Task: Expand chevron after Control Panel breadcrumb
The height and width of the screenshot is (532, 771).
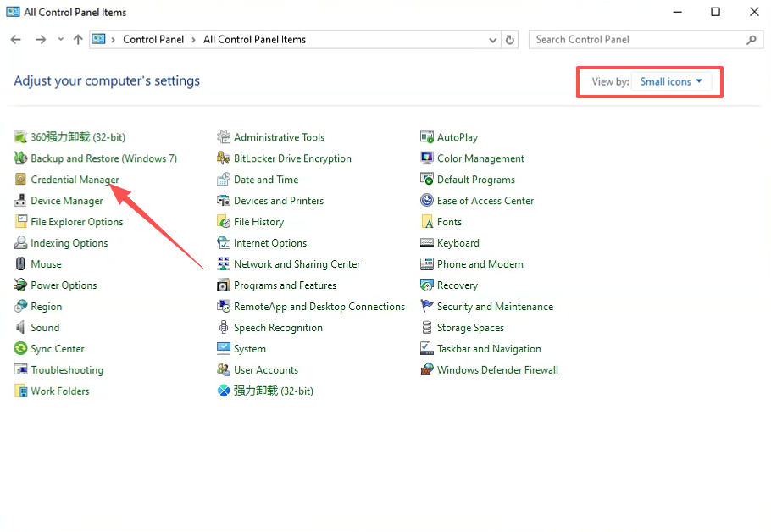Action: tap(193, 40)
